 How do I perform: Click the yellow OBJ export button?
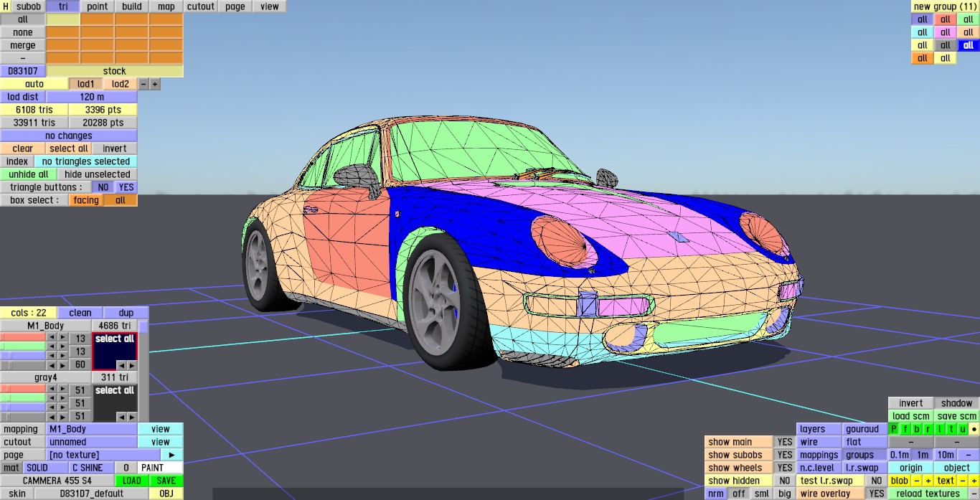pos(166,494)
